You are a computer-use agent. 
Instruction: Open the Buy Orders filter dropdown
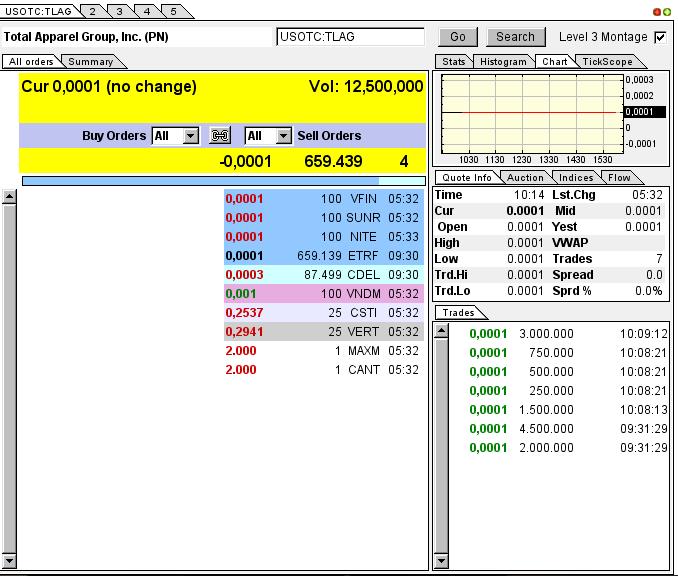point(190,136)
